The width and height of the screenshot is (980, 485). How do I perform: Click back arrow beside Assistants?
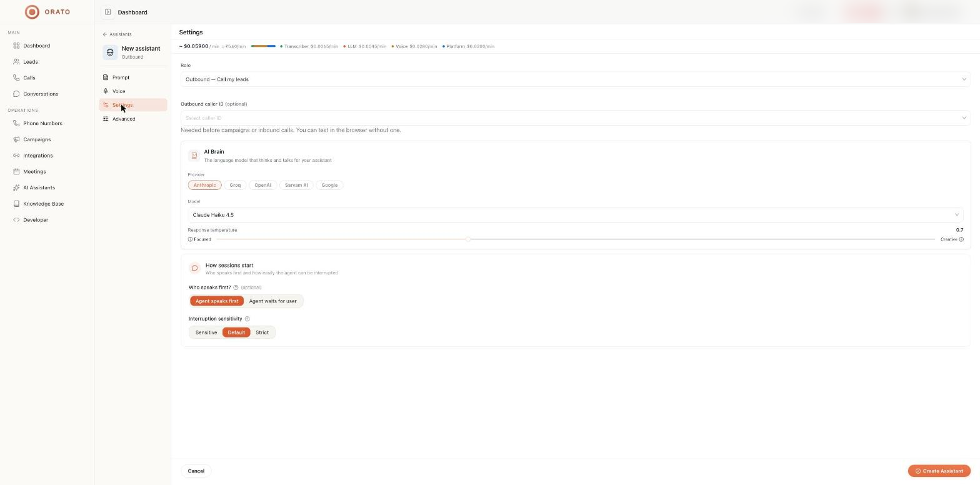tap(105, 34)
